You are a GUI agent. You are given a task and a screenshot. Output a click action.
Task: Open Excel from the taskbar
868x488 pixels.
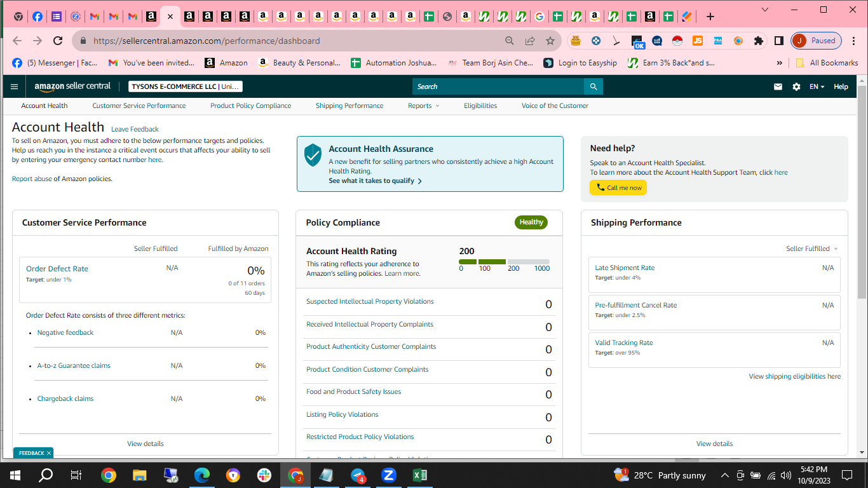pos(419,475)
